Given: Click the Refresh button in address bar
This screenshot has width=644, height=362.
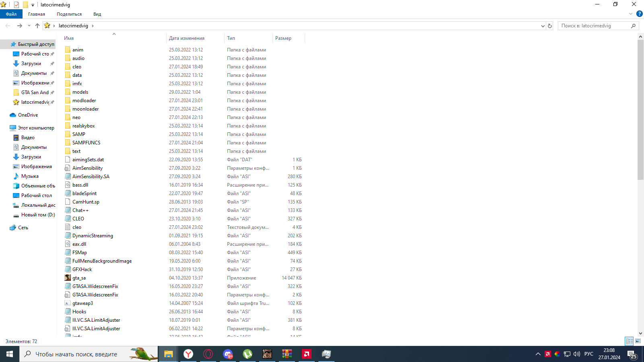Looking at the screenshot, I should [550, 26].
